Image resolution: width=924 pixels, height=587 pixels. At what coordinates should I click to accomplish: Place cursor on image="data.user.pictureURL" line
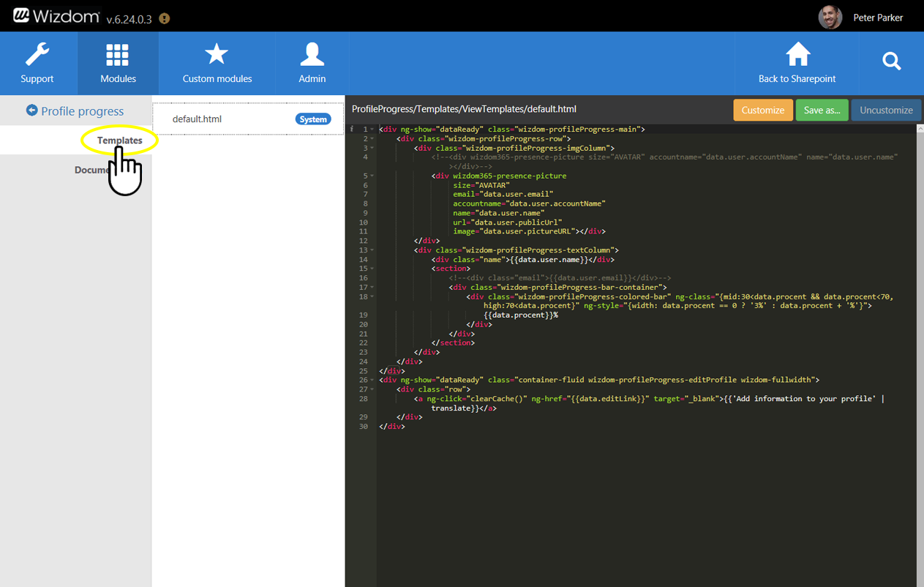[x=530, y=231]
